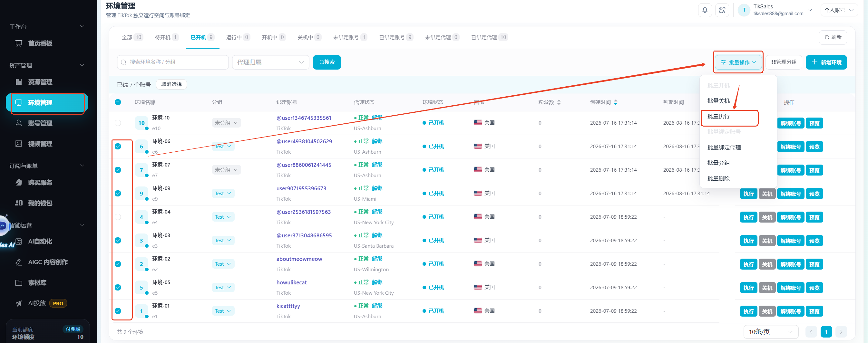Uncheck the 环境-09 row checkbox
Image resolution: width=868 pixels, height=343 pixels.
(118, 194)
